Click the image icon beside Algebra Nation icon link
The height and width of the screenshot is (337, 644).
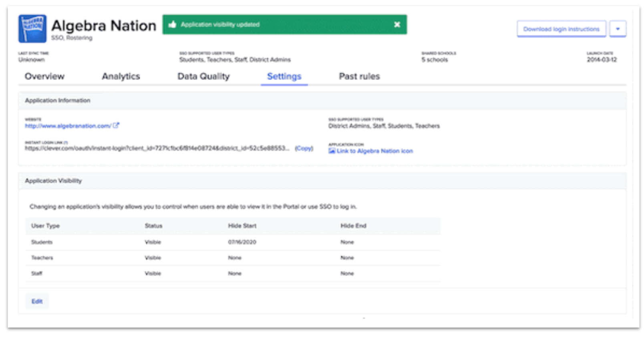coord(332,151)
